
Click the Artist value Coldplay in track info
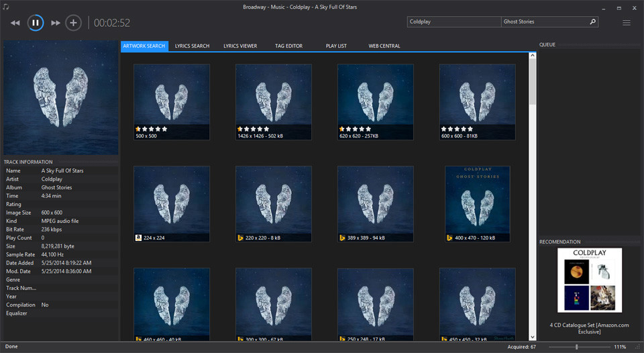(x=52, y=179)
